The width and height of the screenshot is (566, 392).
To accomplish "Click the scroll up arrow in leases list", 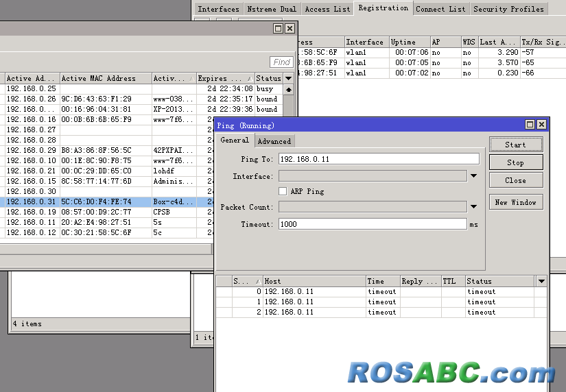I will [288, 90].
